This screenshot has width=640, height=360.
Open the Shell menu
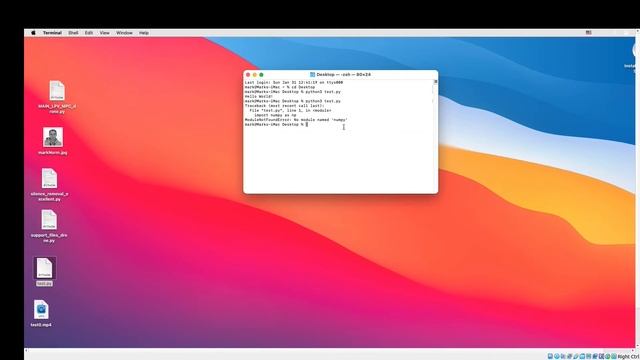tap(73, 33)
